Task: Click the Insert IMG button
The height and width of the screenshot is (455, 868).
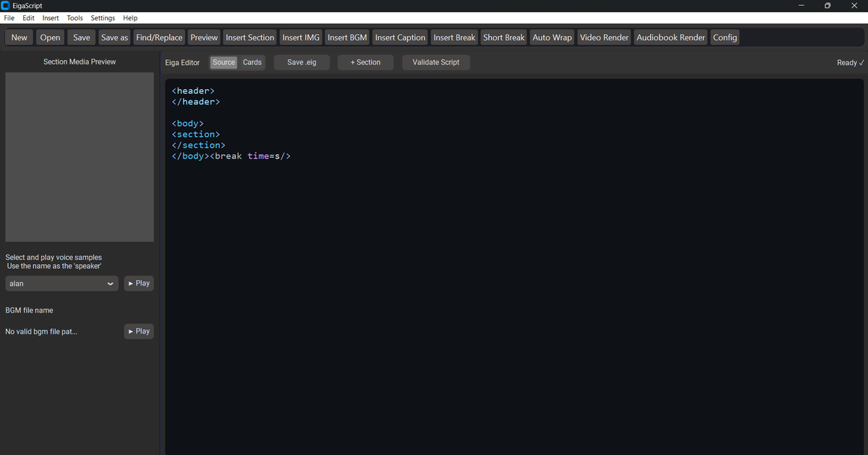Action: (301, 38)
